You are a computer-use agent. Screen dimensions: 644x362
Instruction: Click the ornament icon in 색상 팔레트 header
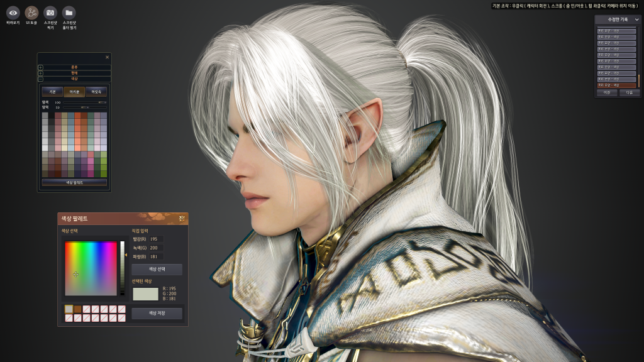(x=182, y=219)
